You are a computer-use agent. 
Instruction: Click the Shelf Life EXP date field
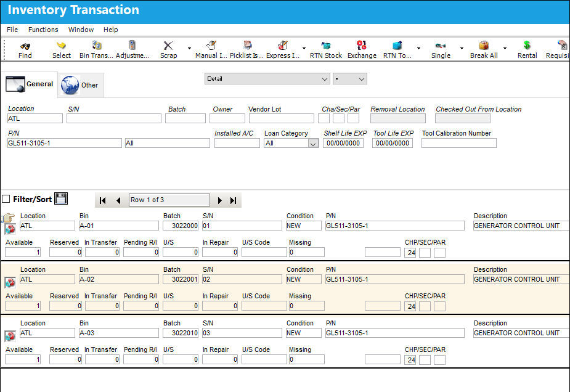click(343, 143)
